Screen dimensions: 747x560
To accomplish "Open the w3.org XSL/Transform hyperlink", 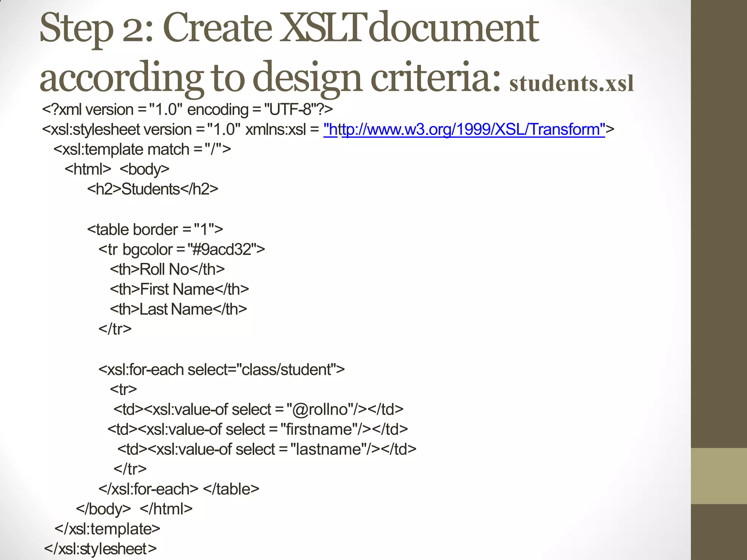I will click(464, 130).
